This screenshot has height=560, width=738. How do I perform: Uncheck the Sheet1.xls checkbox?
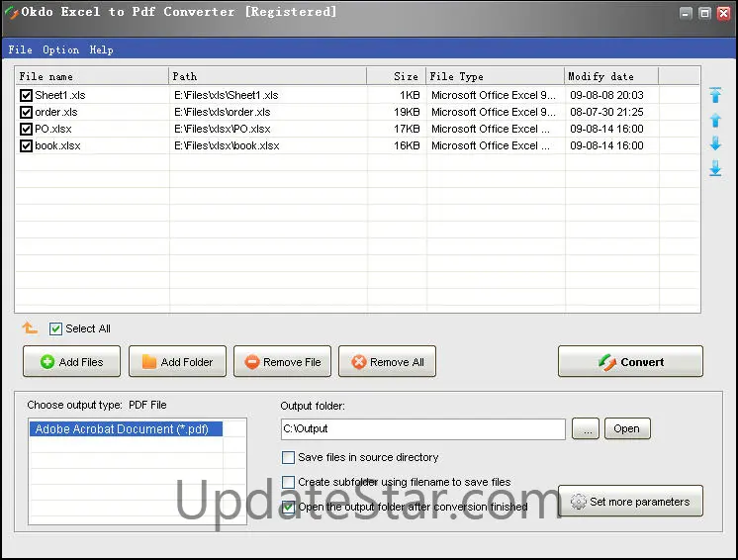[26, 96]
